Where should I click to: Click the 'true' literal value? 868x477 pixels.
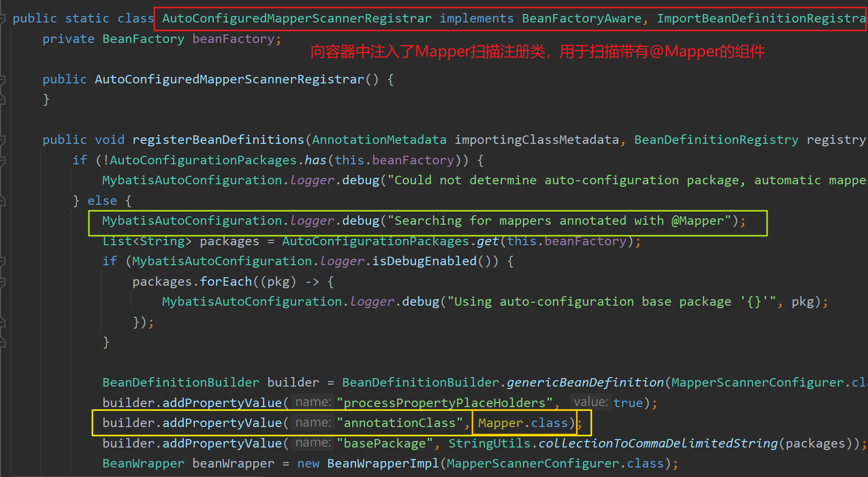[628, 403]
